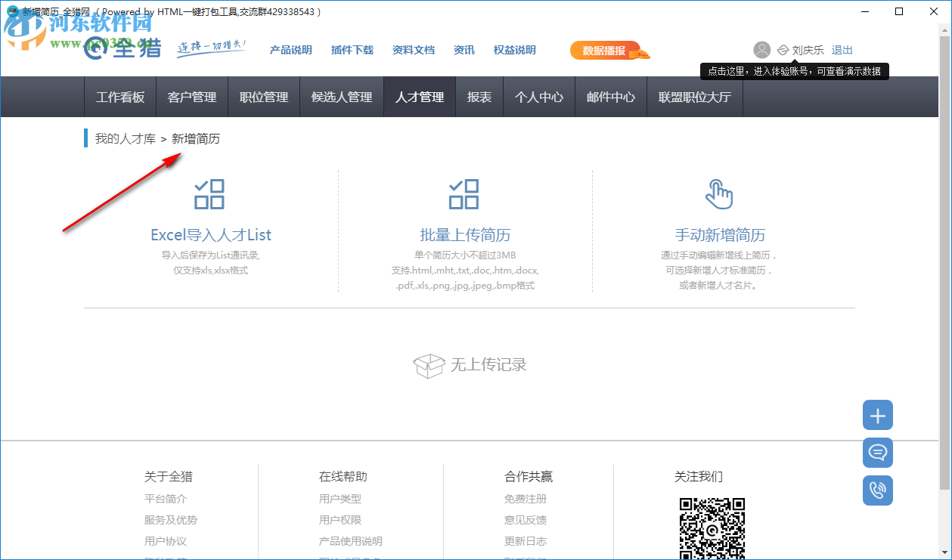Open the 免费注册 link in footer
Screen dimensions: 952x560
(x=526, y=499)
